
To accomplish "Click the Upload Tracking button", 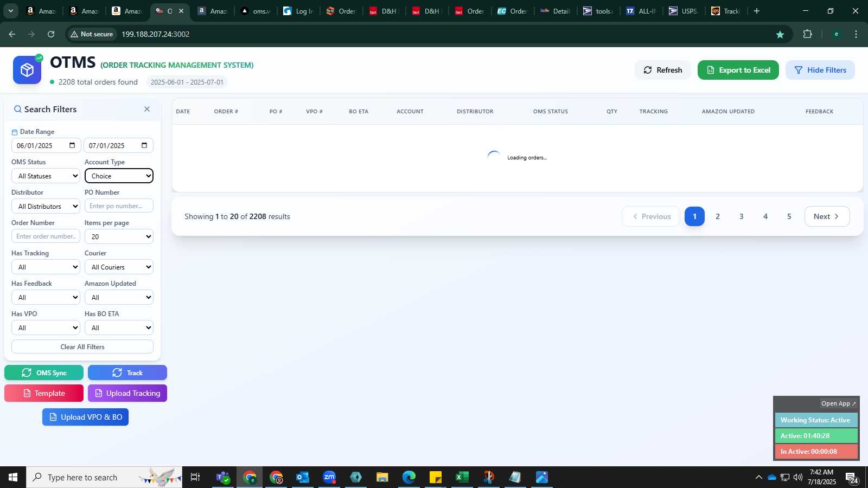I will tap(127, 393).
